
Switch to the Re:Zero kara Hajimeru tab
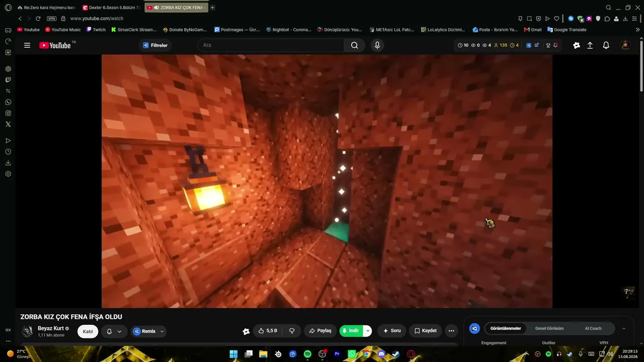tap(47, 8)
